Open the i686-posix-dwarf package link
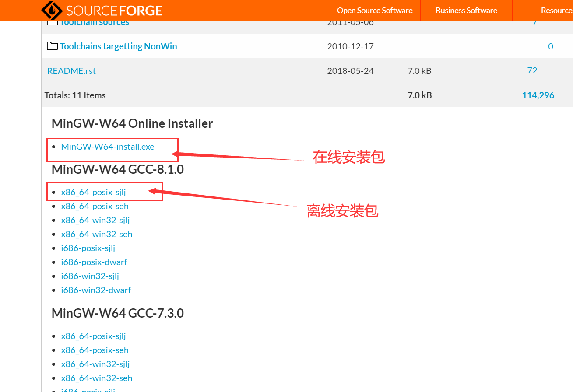573x392 pixels. (x=94, y=262)
